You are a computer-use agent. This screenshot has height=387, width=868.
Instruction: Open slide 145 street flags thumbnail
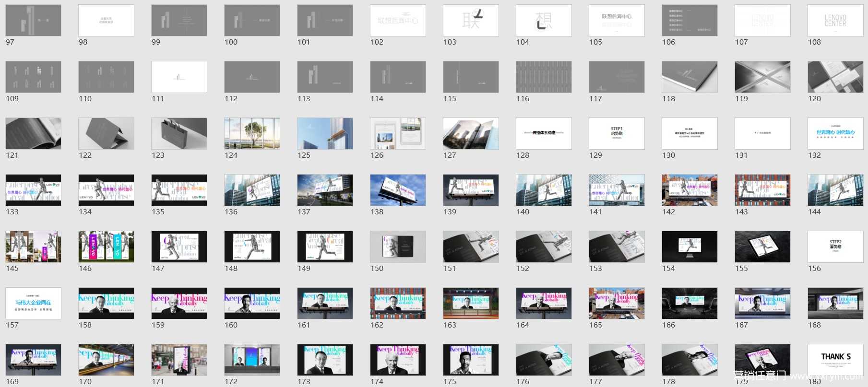[x=33, y=247]
